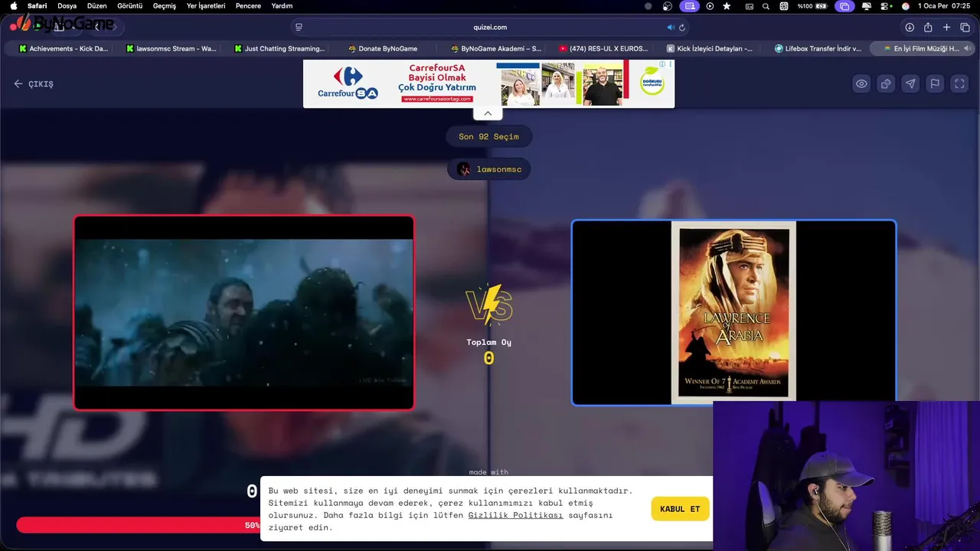Open the Gizlilik Politikası link

coord(515,515)
